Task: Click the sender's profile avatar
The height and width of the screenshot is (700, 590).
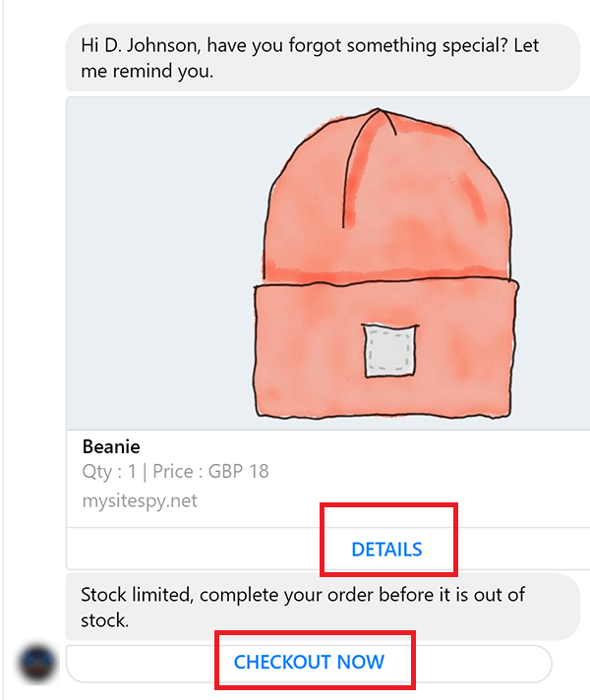Action: (x=38, y=663)
